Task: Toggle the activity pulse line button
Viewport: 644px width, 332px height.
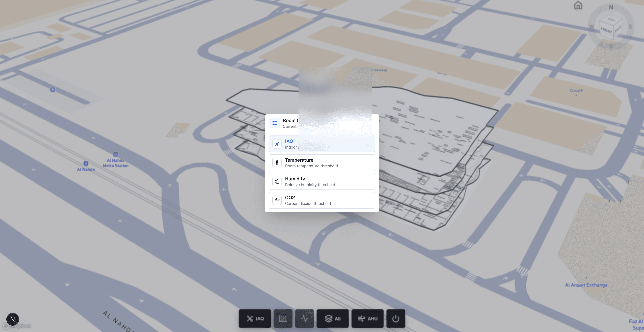Action: (x=305, y=318)
